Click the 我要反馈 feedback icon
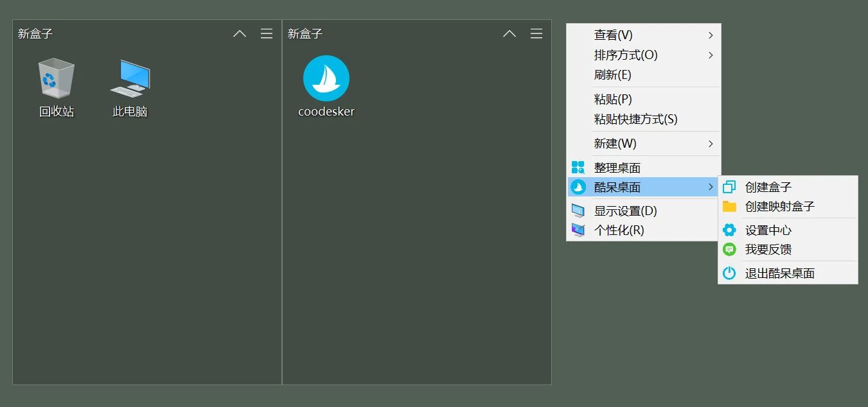Viewport: 868px width, 407px height. point(729,249)
